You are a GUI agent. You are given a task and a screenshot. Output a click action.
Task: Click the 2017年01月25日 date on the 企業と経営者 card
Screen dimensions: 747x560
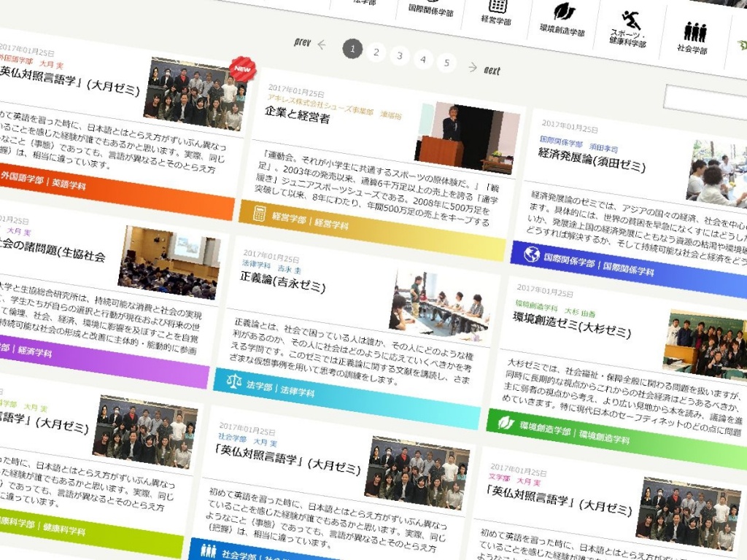coord(296,90)
